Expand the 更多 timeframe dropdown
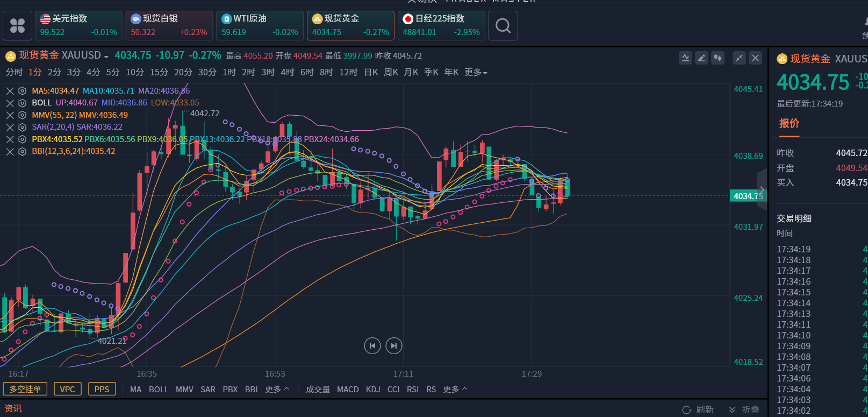The image size is (868, 417). (476, 72)
